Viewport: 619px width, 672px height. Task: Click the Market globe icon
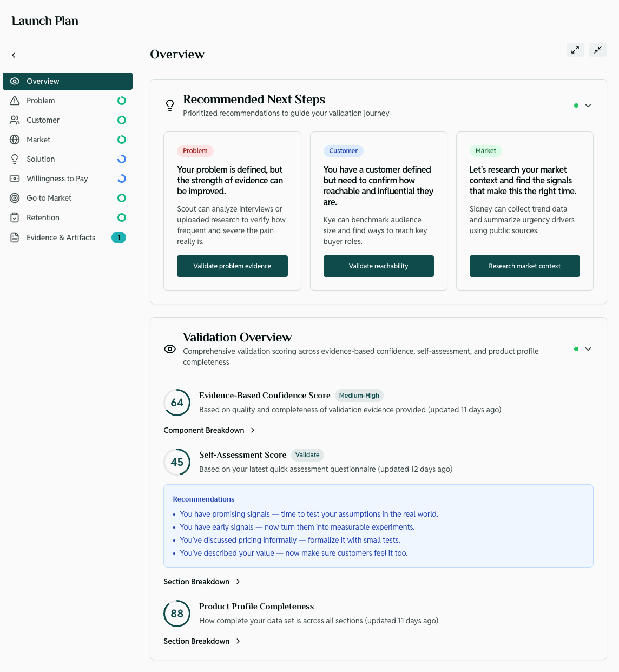(15, 140)
